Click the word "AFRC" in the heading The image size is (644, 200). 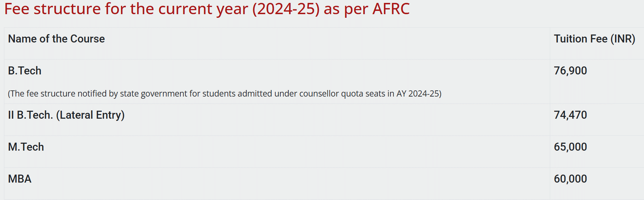coord(391,9)
